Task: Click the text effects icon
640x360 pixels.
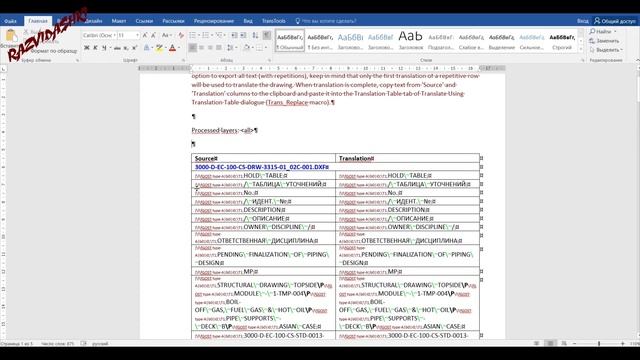Action: (147, 48)
